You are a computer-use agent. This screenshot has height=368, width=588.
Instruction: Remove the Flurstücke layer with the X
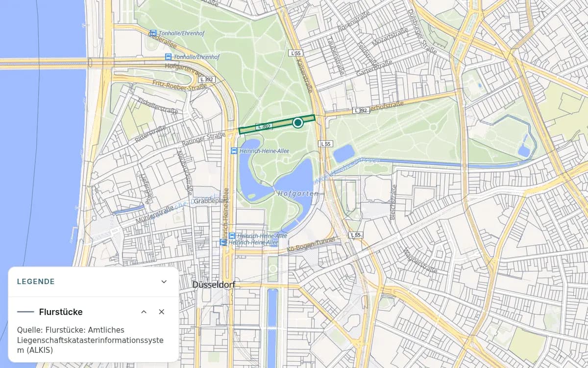[x=162, y=312]
